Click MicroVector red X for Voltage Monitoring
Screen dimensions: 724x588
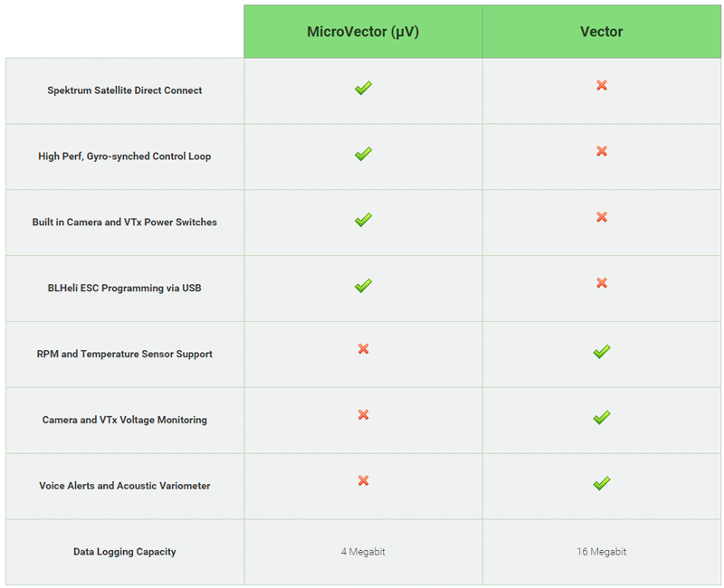pyautogui.click(x=364, y=415)
